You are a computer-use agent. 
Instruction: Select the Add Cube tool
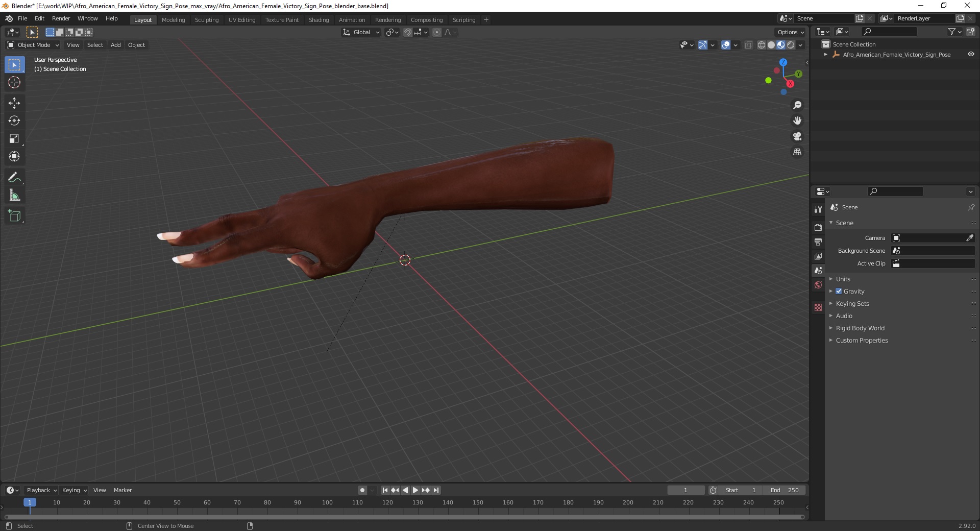tap(14, 216)
